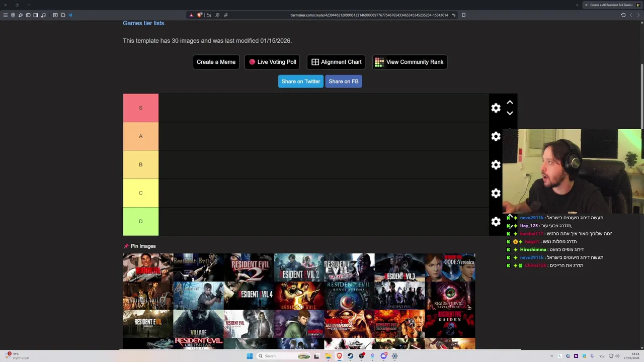Select the orange A tier label
Image resolution: width=644 pixels, height=362 pixels.
(141, 136)
